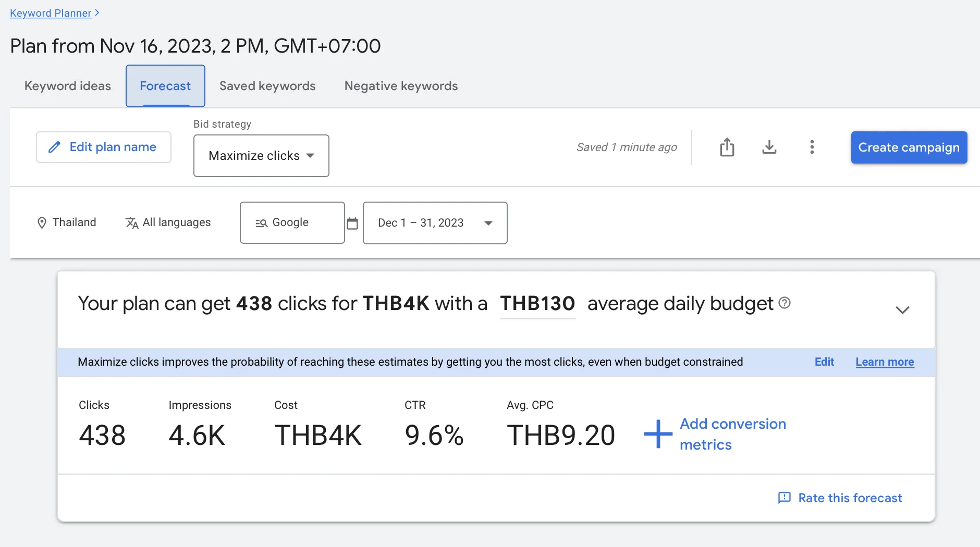Click the plus icon for conversion metrics
Screen dimensions: 980x547
pos(658,434)
